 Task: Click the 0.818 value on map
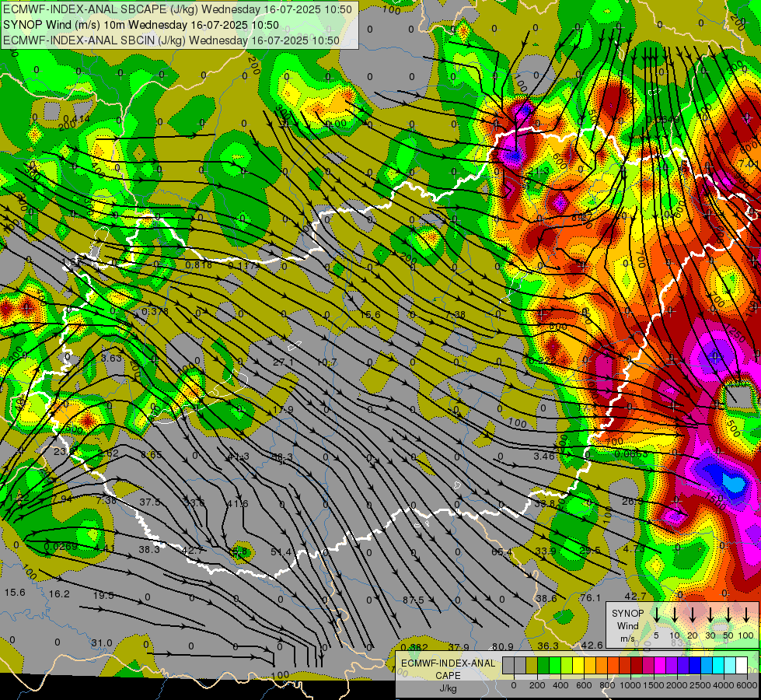[x=198, y=264]
